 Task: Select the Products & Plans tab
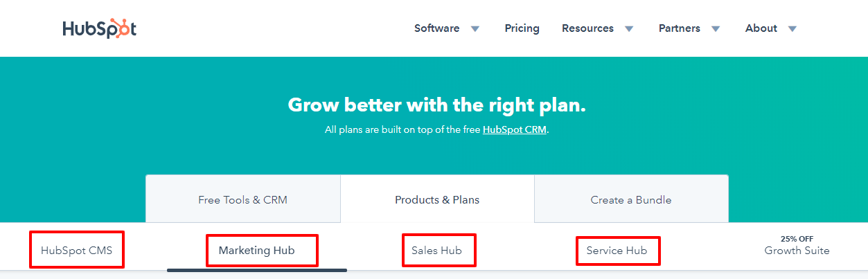(437, 199)
